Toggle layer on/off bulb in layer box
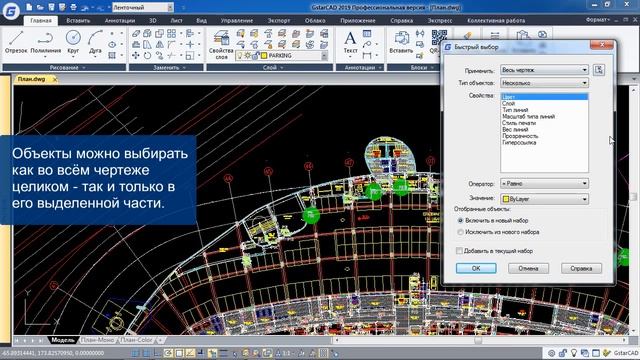The height and width of the screenshot is (360, 640). (240, 56)
